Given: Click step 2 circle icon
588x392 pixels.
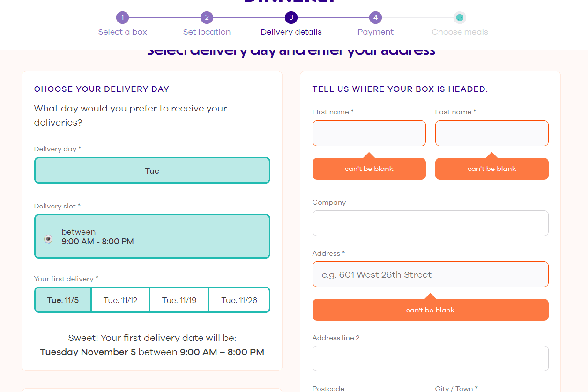Looking at the screenshot, I should pyautogui.click(x=207, y=18).
